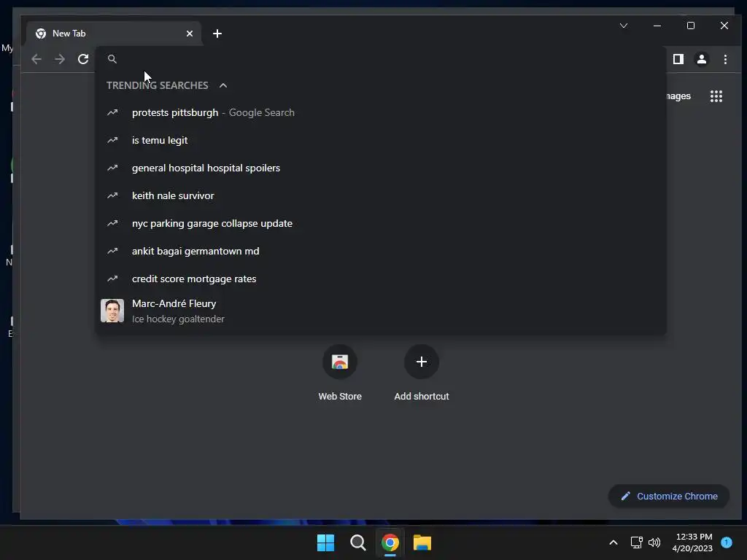
Task: Select keith nale survivor suggestion
Action: coord(381,195)
